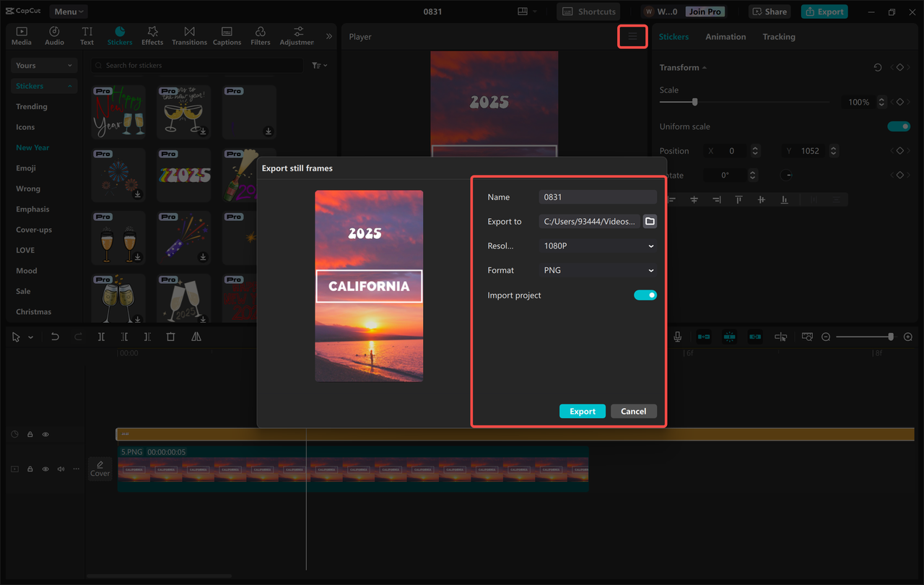
Task: Click the Name field containing 0831
Action: [x=597, y=196]
